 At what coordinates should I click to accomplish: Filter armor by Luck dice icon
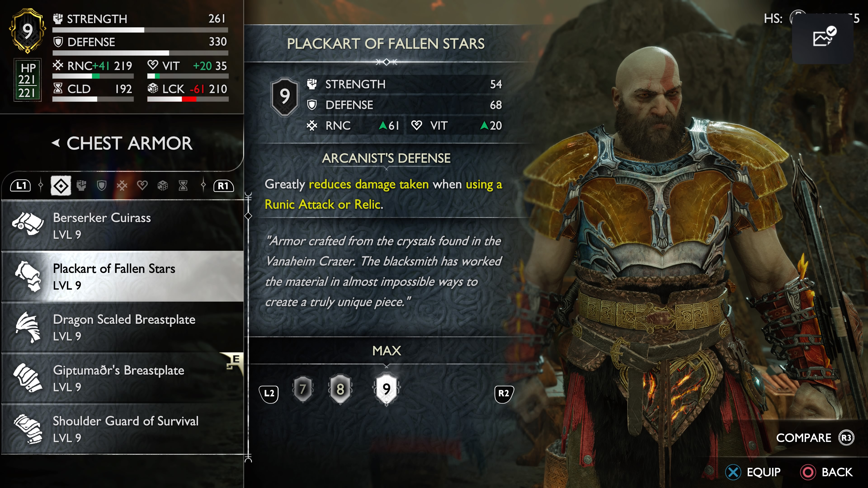click(163, 185)
